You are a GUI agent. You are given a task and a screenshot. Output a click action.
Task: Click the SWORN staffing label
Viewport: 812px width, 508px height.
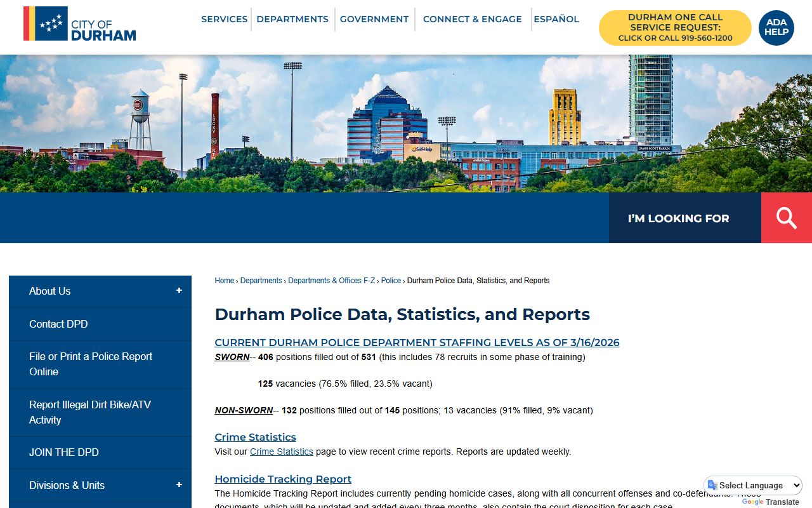tap(232, 357)
